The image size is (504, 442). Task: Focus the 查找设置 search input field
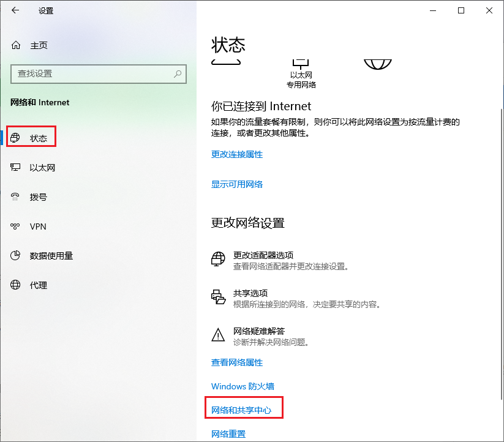click(x=99, y=74)
